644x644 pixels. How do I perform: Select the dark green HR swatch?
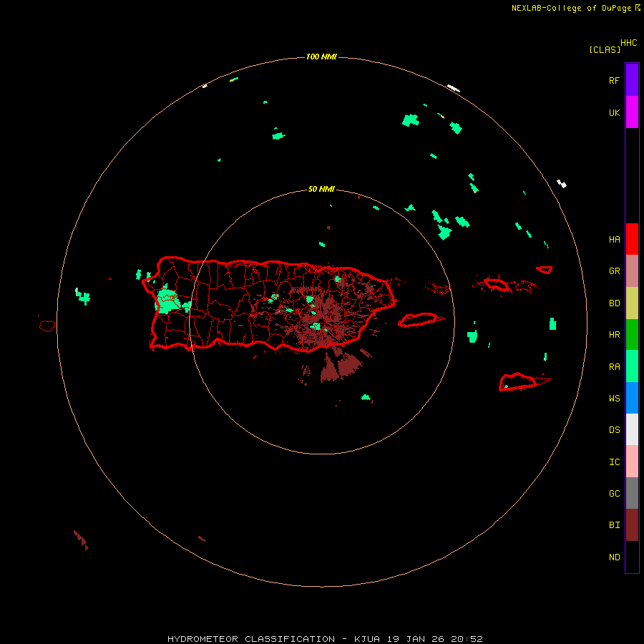(x=632, y=335)
